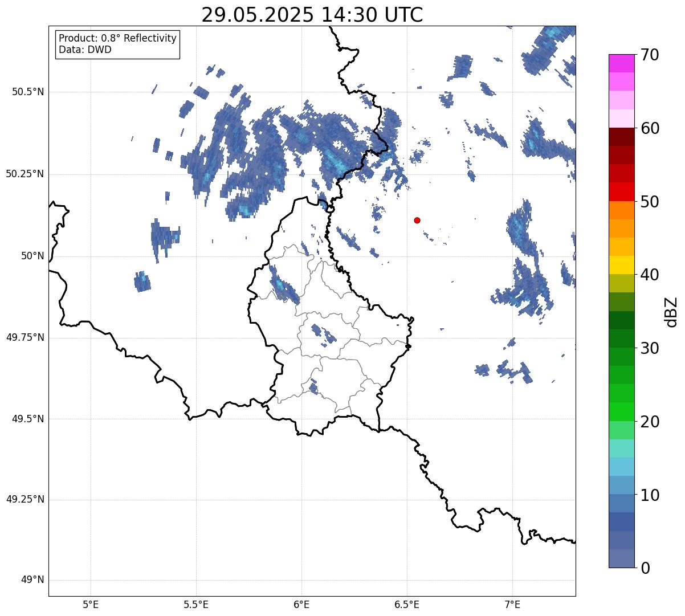
Task: Click the '50.25°N' latitude label
Action: coord(25,174)
